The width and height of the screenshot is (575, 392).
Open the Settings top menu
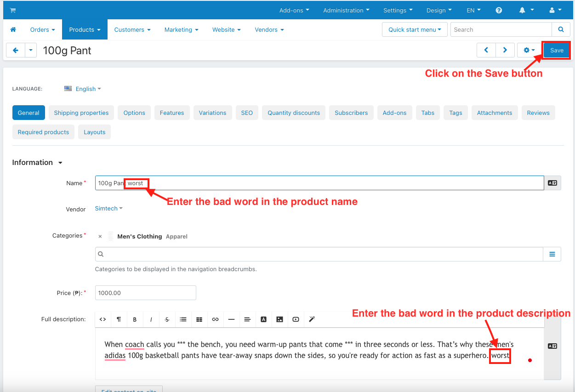(x=398, y=10)
